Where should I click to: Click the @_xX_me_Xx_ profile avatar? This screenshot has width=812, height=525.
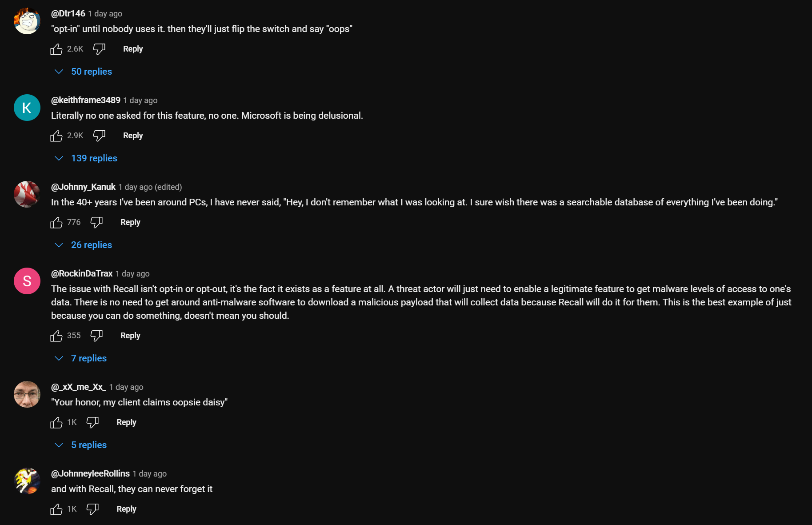(27, 394)
